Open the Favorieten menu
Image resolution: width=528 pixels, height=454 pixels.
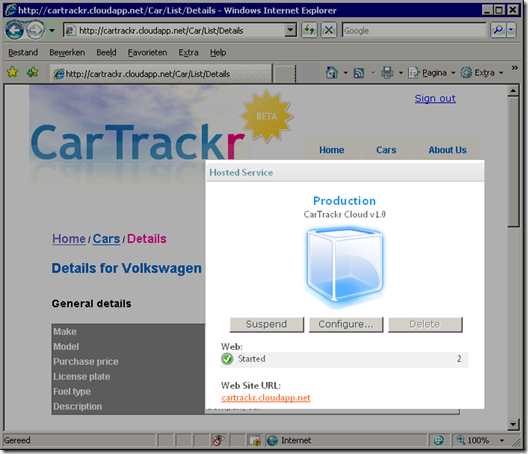[x=147, y=53]
